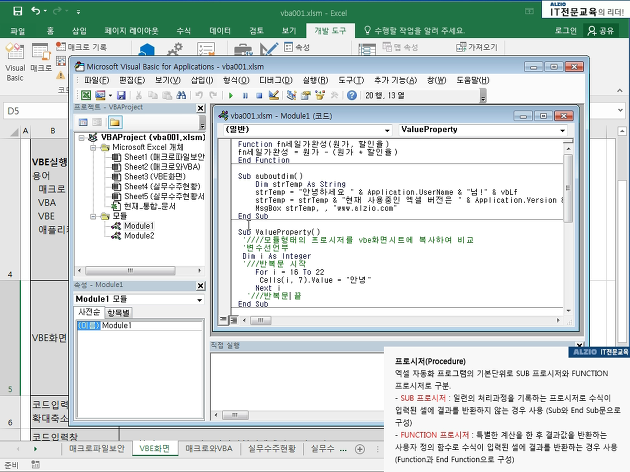
Task: Switch to Procedure View button in code window
Action: pos(223,320)
